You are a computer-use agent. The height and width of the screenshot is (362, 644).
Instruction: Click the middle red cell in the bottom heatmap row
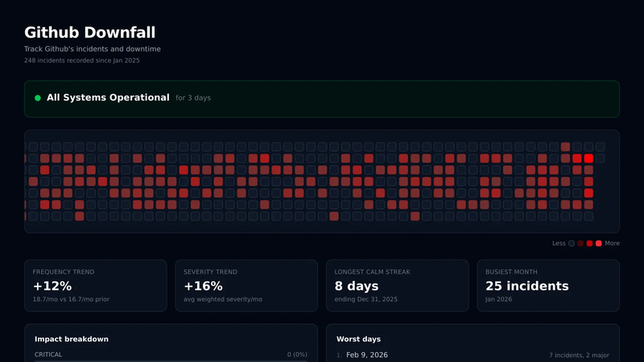coord(334,216)
